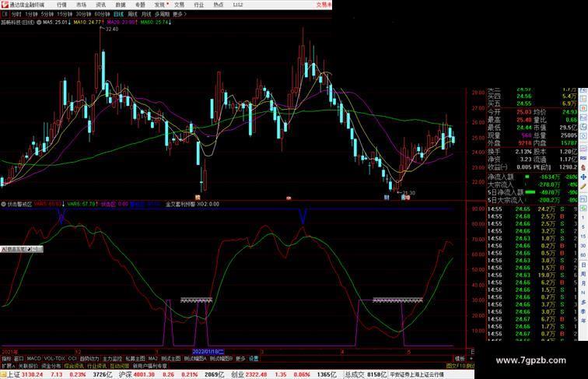The image size is (588, 379).
Task: Click 上证 index value 3130.24 in status bar
Action: (32, 374)
